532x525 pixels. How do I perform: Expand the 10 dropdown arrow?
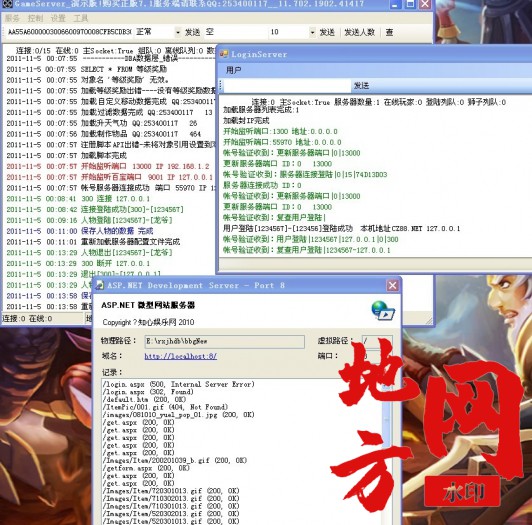coord(312,32)
